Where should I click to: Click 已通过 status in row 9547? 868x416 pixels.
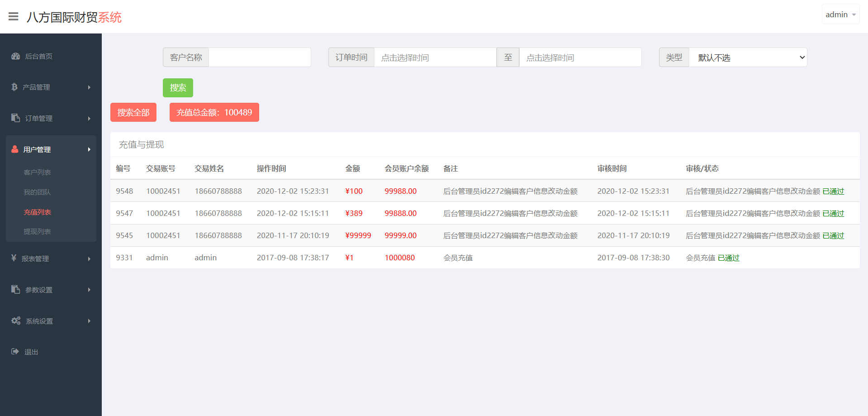click(x=833, y=213)
